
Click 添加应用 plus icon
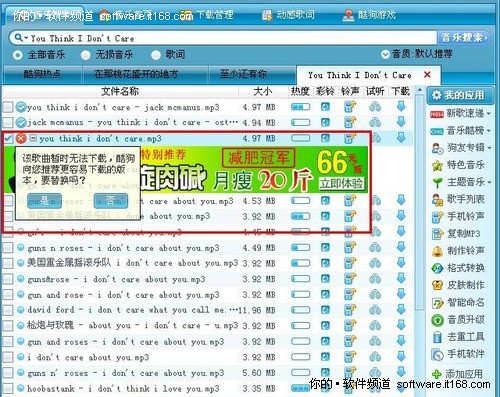(437, 374)
